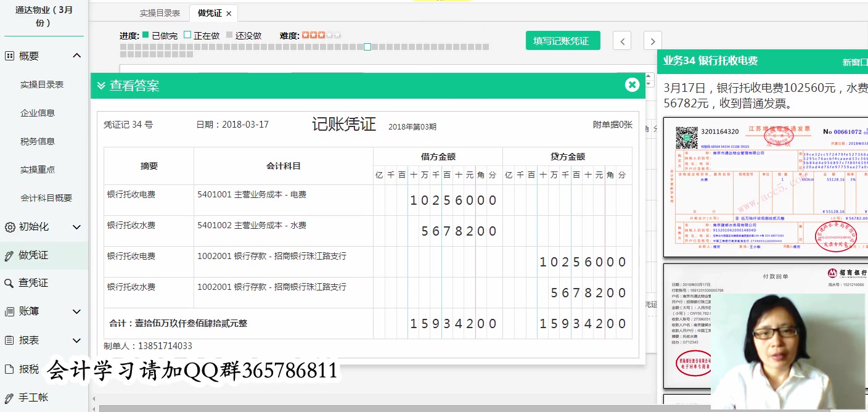Switch to the 实操目录表 tab

[x=159, y=13]
